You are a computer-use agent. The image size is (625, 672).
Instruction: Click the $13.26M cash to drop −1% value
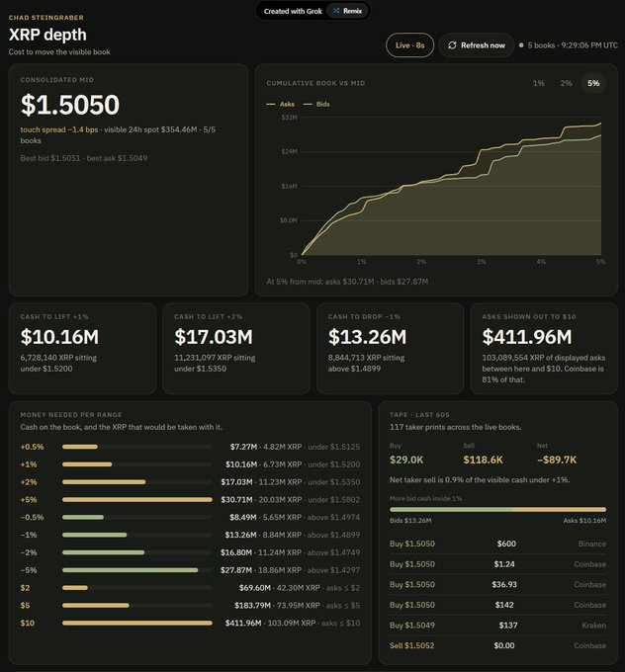point(367,337)
